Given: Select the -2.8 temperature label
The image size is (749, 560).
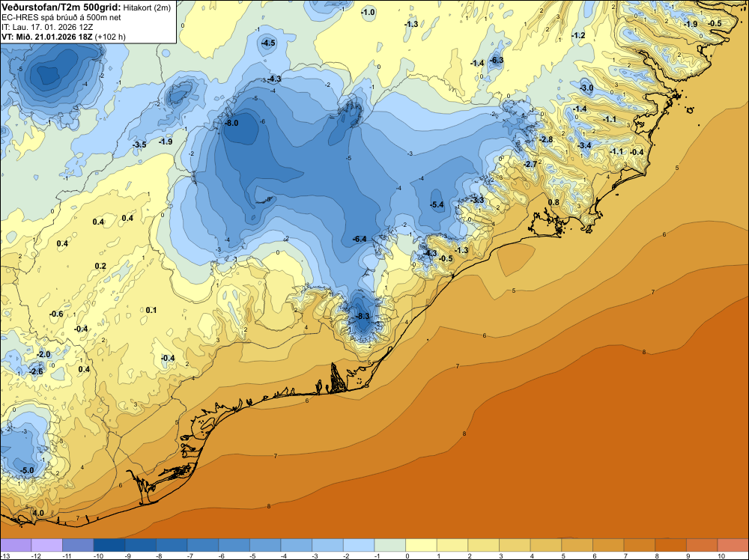Looking at the screenshot, I should click(x=546, y=139).
